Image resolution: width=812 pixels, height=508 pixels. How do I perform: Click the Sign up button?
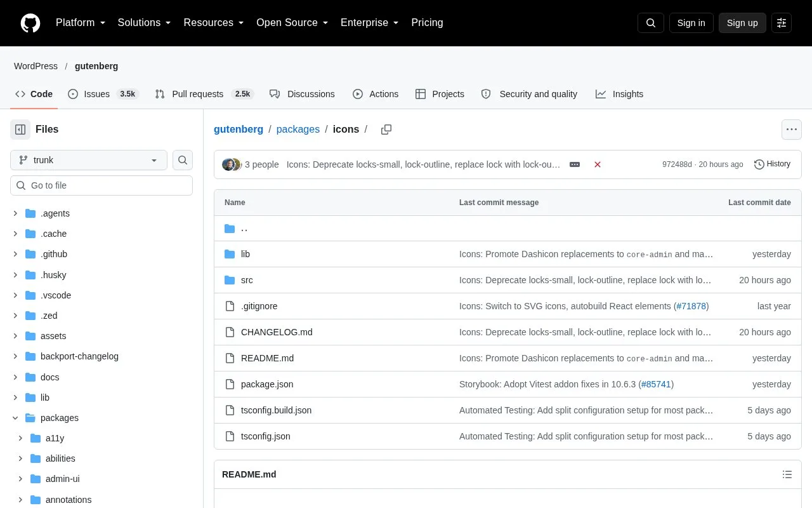pos(742,23)
